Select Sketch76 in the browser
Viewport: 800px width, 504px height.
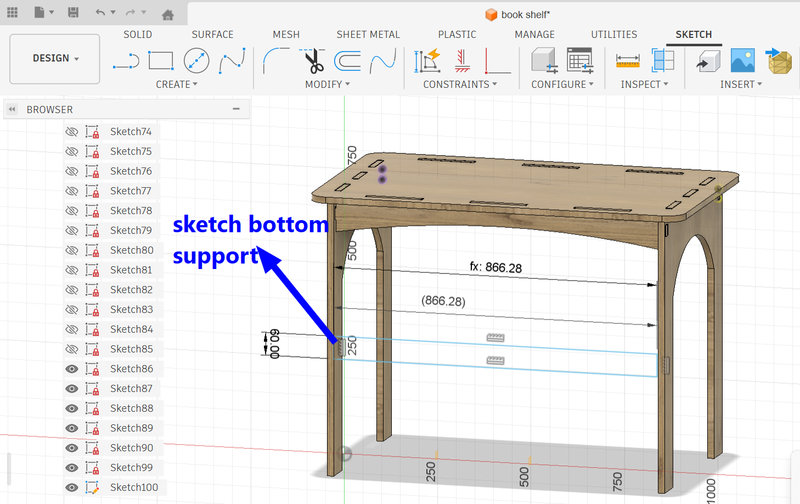pyautogui.click(x=131, y=171)
